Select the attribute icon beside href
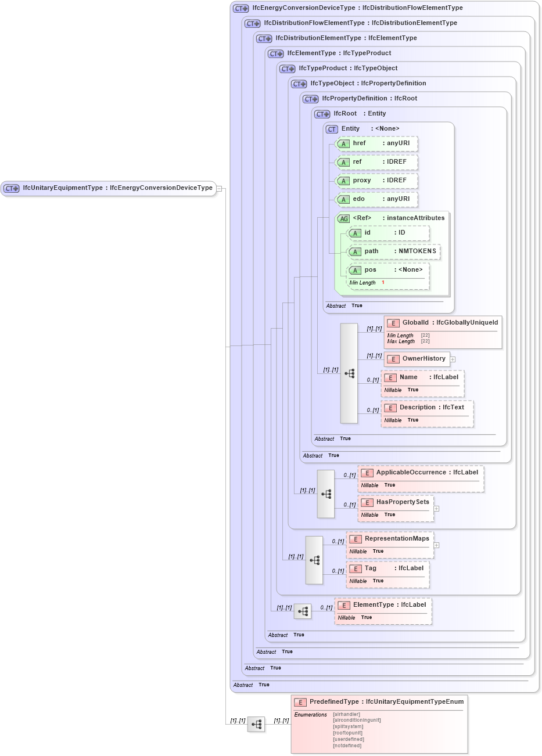The height and width of the screenshot is (756, 542). (x=343, y=143)
